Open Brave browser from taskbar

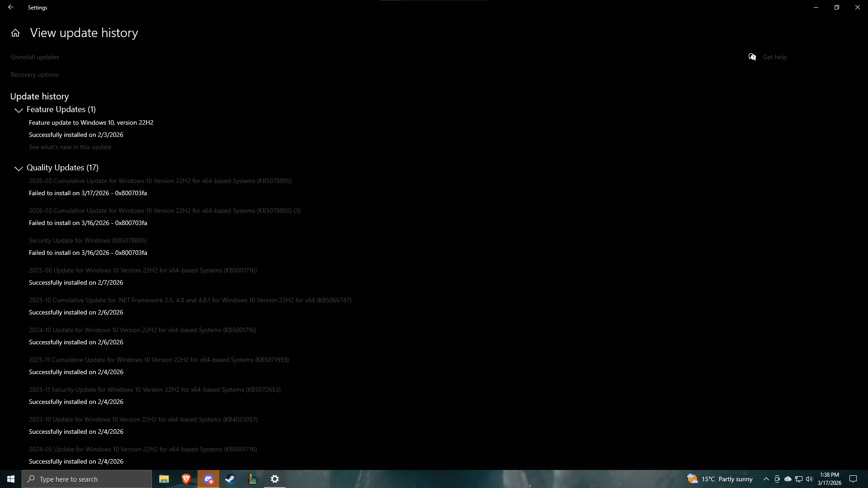tap(186, 479)
